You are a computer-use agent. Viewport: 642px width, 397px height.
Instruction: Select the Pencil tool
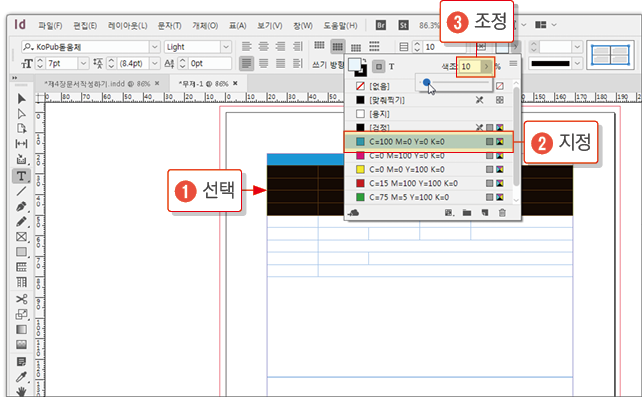(x=21, y=222)
